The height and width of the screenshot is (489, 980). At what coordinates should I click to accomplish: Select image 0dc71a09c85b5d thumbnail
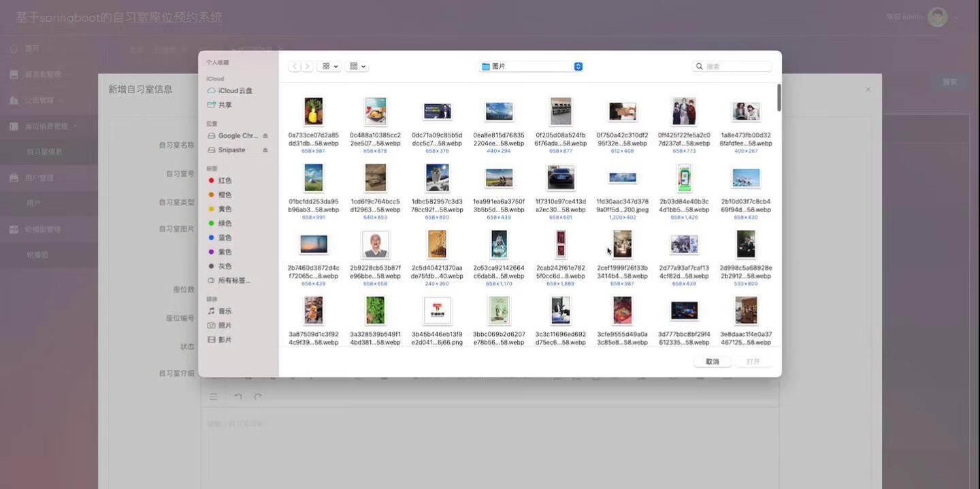coord(437,112)
